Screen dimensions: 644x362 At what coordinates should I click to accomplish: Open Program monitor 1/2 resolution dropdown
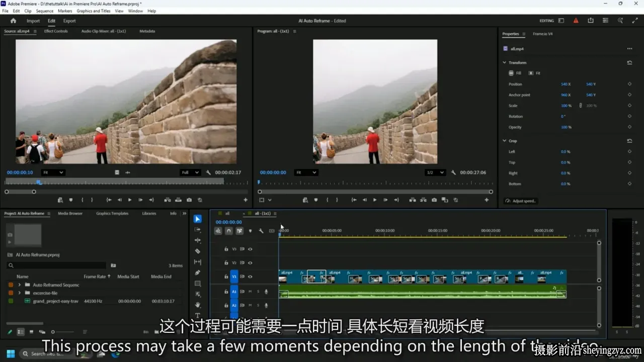point(435,172)
